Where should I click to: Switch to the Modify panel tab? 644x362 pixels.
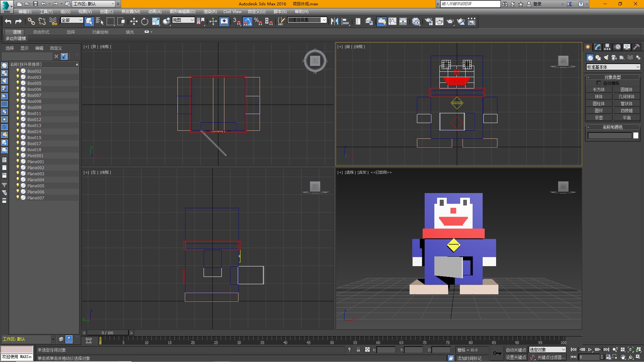pyautogui.click(x=598, y=47)
